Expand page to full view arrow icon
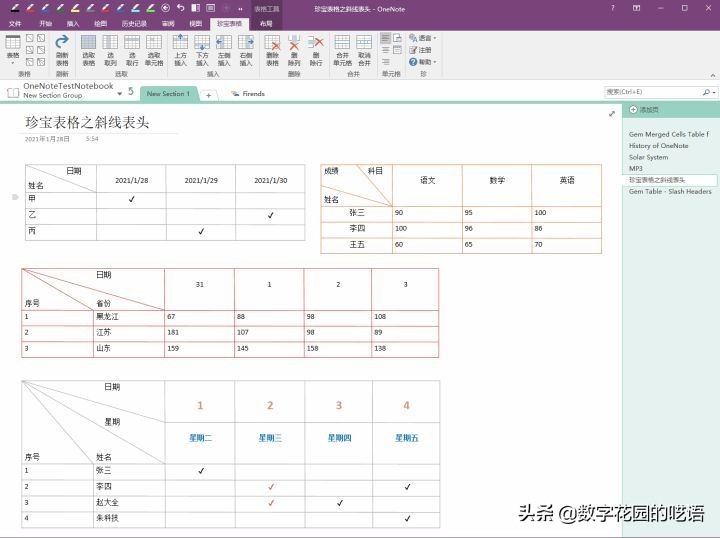 [x=612, y=114]
